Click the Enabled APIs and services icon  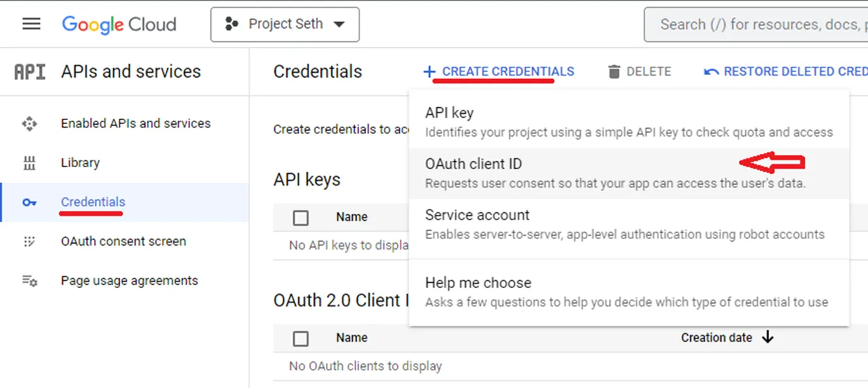tap(29, 123)
